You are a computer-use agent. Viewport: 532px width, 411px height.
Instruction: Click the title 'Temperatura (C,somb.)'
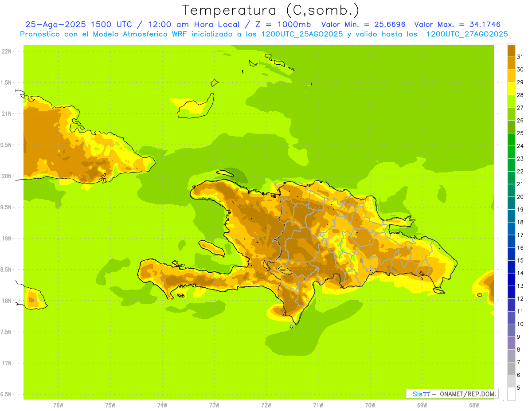[271, 10]
